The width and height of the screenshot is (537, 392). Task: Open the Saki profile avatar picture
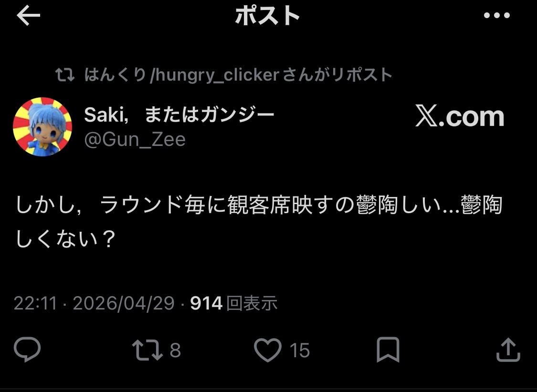click(42, 126)
